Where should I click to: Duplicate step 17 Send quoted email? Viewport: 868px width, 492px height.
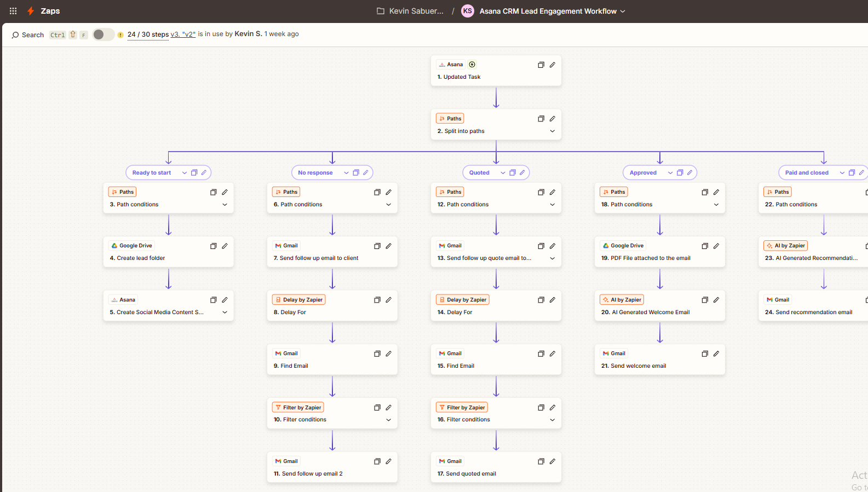(x=541, y=461)
